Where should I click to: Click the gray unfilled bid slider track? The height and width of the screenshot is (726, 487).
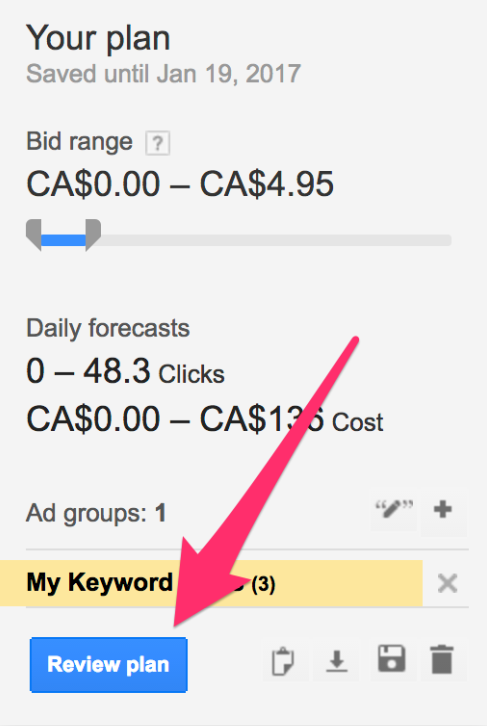pos(276,240)
